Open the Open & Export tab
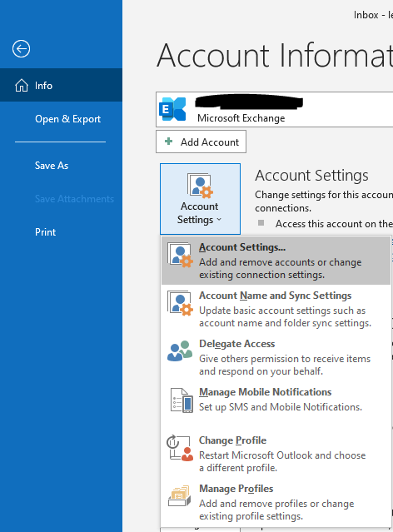393x532 pixels. click(61, 119)
